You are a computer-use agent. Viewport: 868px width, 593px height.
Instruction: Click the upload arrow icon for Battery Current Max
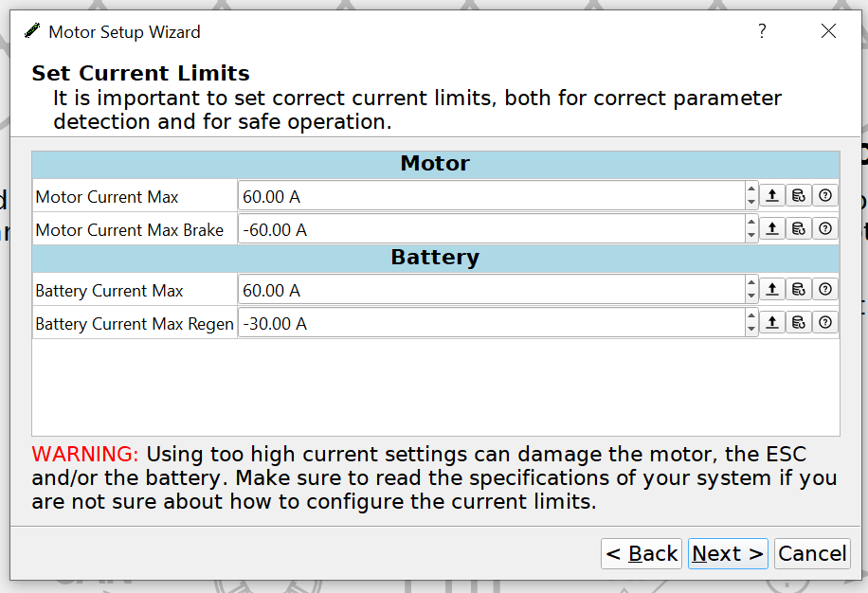tap(772, 289)
